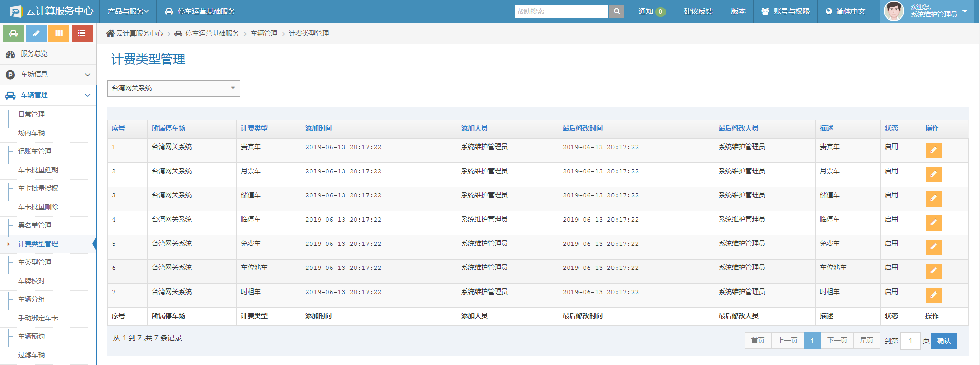This screenshot has height=365, width=980.
Task: Click the home icon in breadcrumb
Action: [x=110, y=33]
